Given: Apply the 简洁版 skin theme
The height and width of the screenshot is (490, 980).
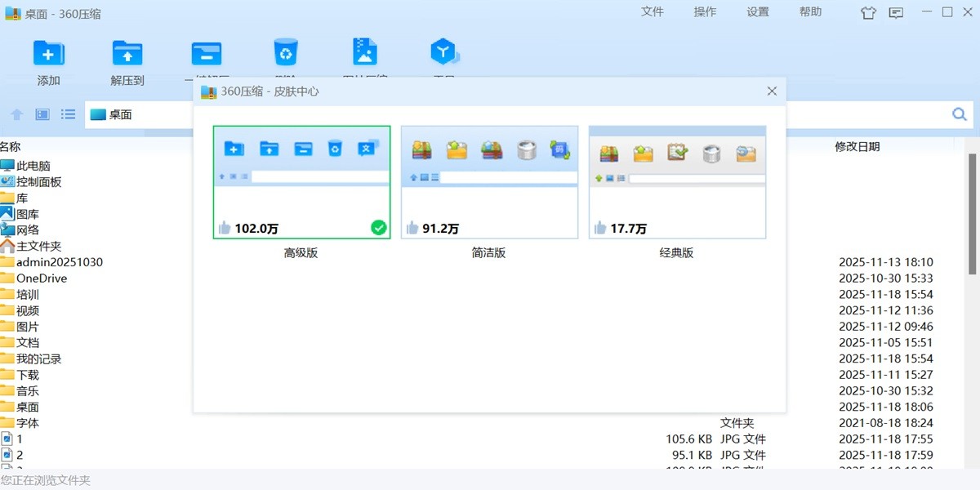Looking at the screenshot, I should (x=489, y=181).
